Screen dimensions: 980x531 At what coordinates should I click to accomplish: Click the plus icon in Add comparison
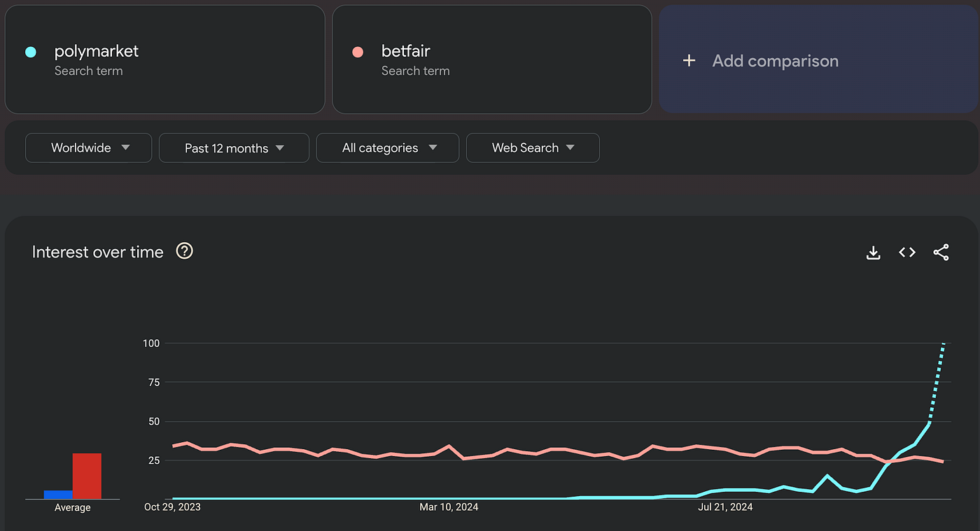coord(689,61)
